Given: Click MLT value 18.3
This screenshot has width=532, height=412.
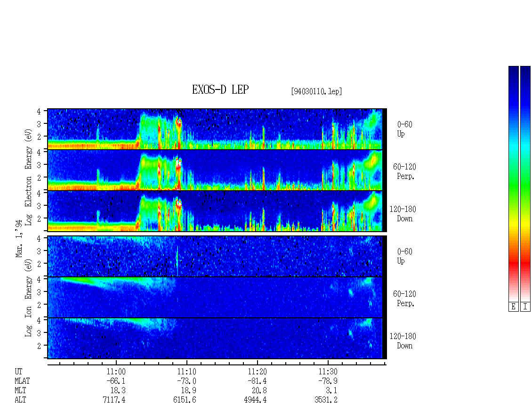Looking at the screenshot, I should point(118,391).
